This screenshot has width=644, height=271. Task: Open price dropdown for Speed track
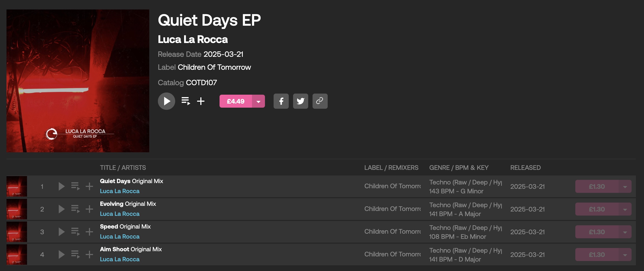(x=625, y=232)
